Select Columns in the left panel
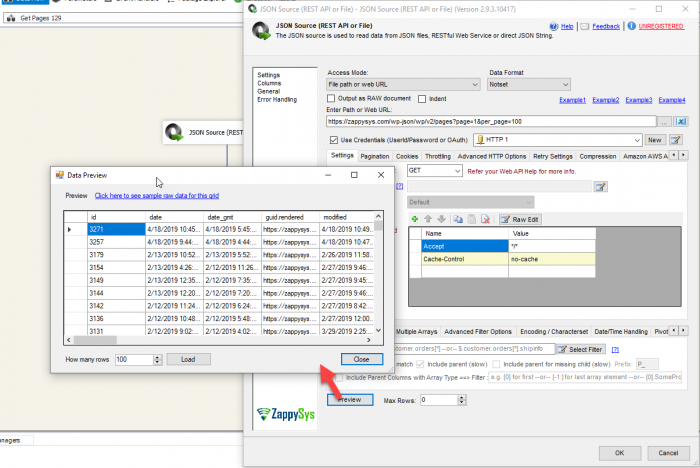 pyautogui.click(x=269, y=83)
